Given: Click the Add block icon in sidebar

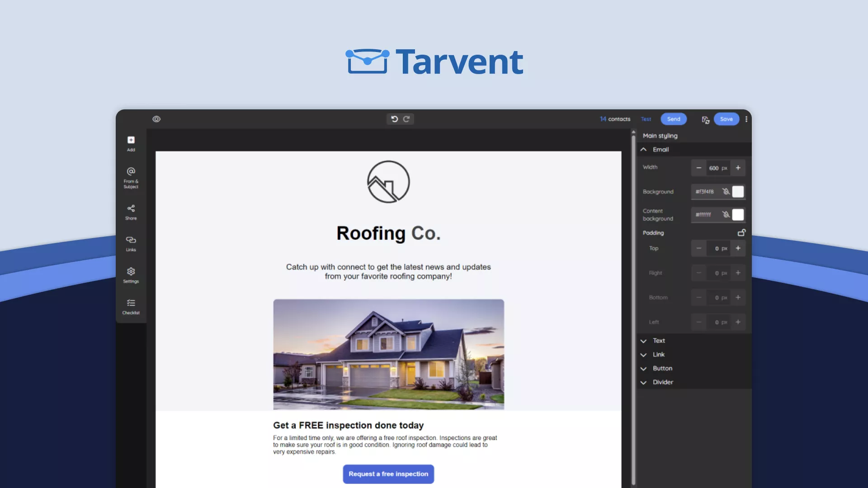Looking at the screenshot, I should click(131, 141).
